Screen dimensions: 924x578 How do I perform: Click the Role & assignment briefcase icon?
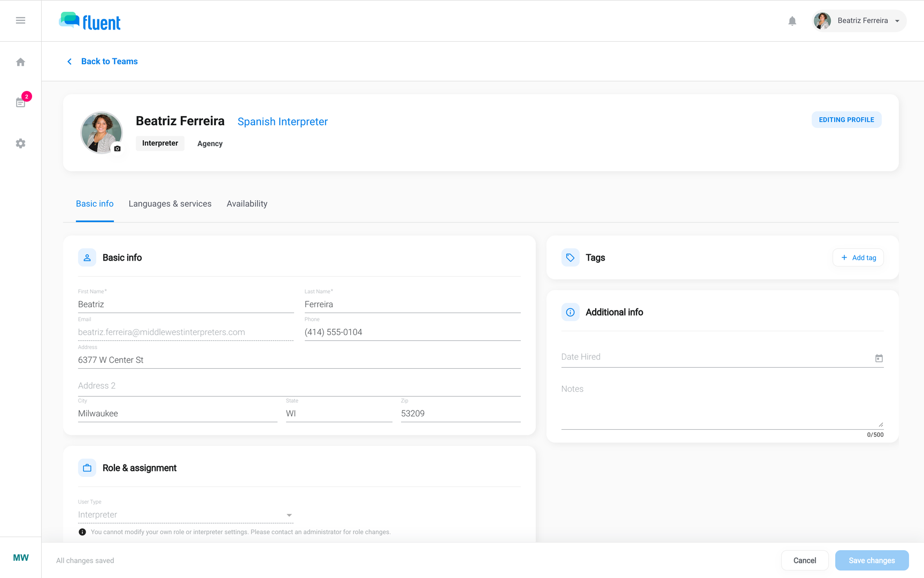[x=87, y=468]
